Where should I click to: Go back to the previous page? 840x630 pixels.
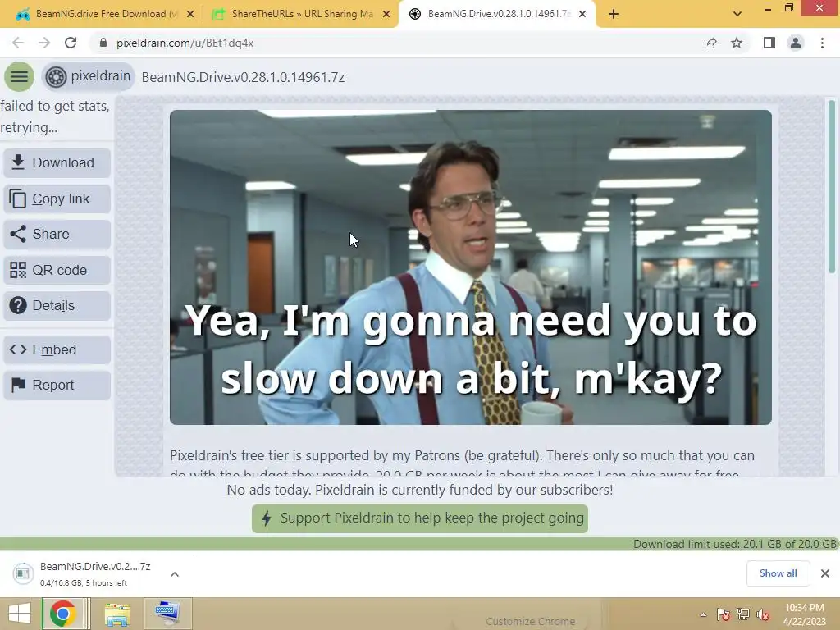[x=18, y=43]
